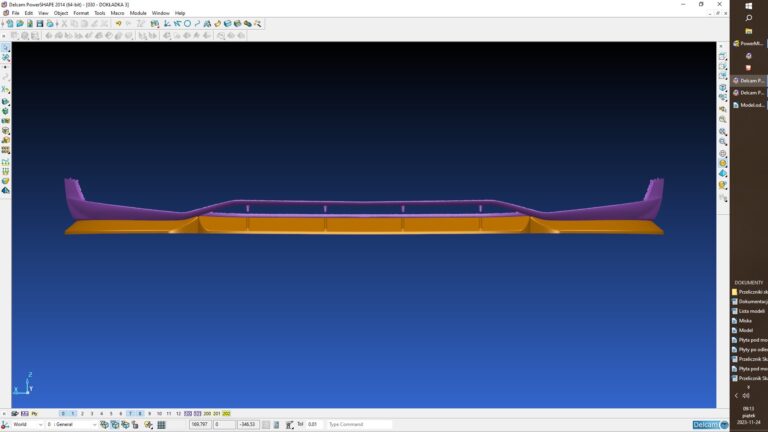Open the Module menu

[x=138, y=13]
